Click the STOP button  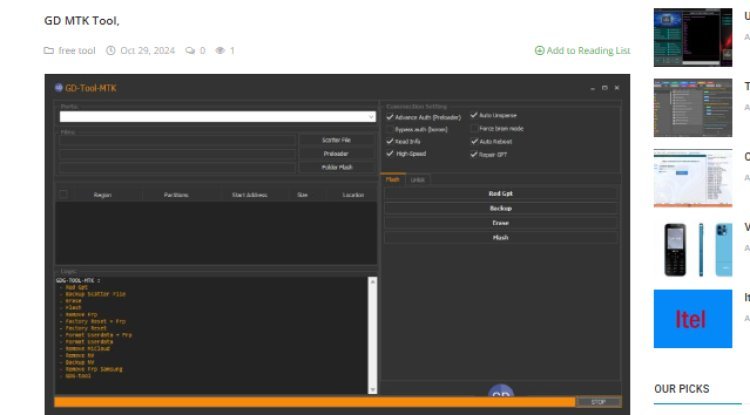tap(598, 402)
